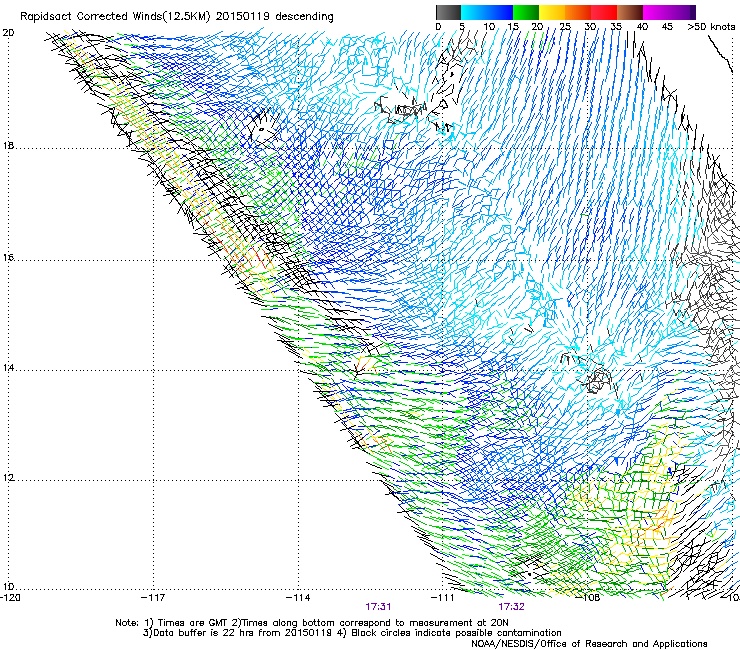The width and height of the screenshot is (740, 650).
Task: Click the NOAA/NESDIS credit line
Action: tap(589, 644)
